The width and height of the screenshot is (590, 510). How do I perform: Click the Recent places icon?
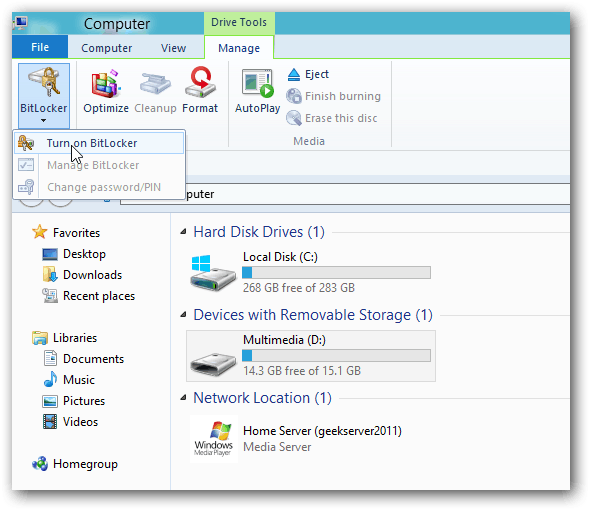(50, 295)
